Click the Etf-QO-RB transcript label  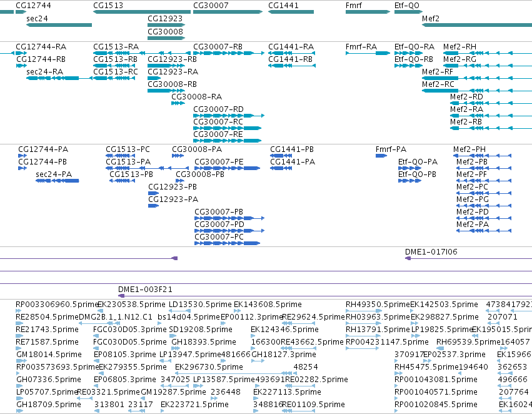[x=414, y=59]
